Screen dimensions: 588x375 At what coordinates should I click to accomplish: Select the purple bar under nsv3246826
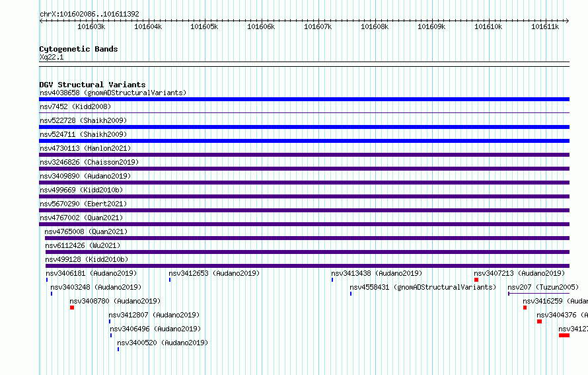pos(304,169)
